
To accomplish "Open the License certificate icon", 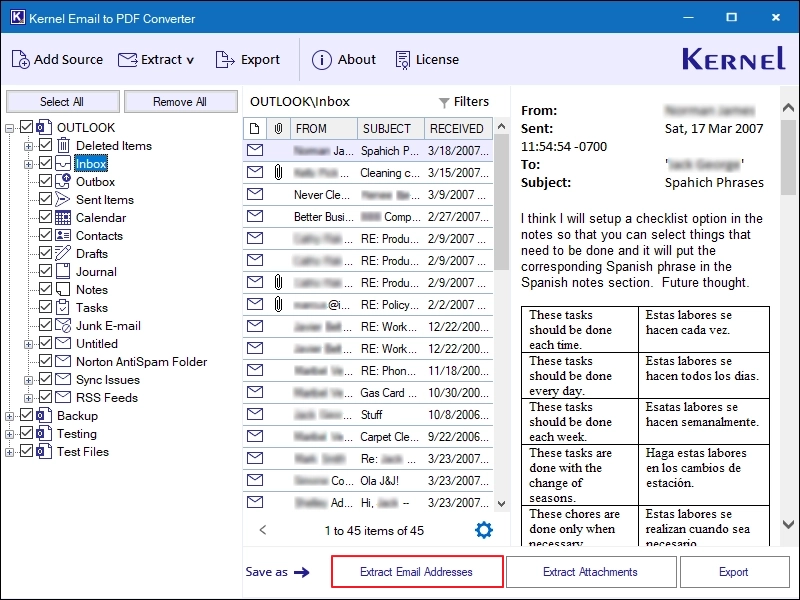I will click(x=403, y=60).
